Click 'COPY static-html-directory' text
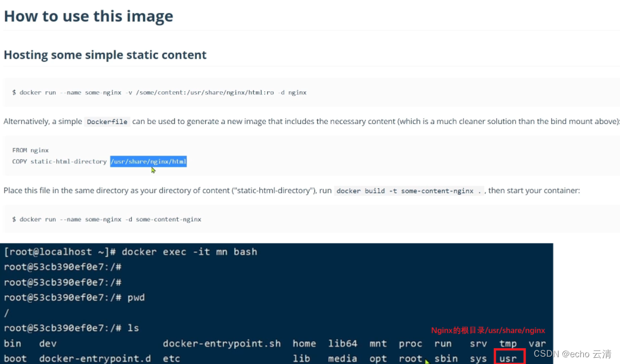Viewport: 620px width, 364px height. tap(59, 161)
